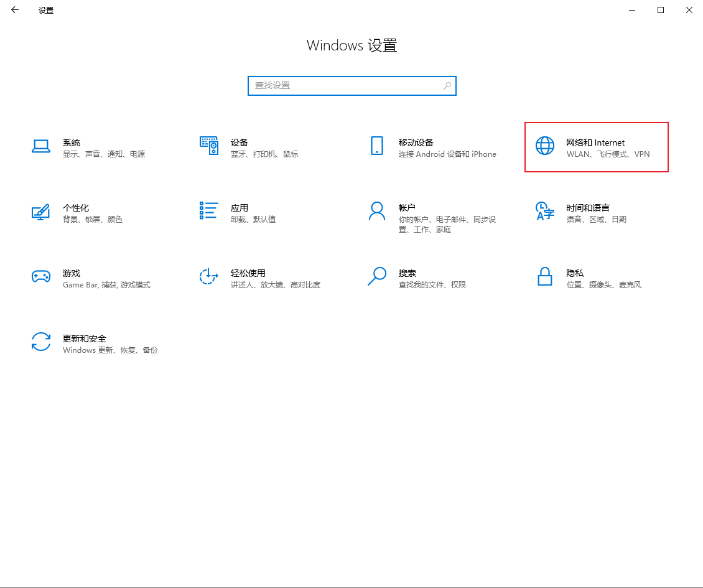Open the 搜索 magnifying glass icon
The width and height of the screenshot is (703, 588).
pyautogui.click(x=377, y=276)
